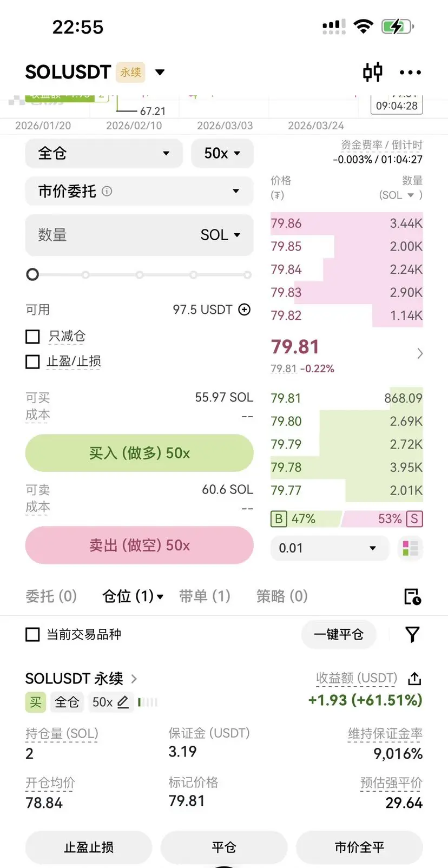Click the quantity percentage slider handle
The height and width of the screenshot is (868, 448).
32,275
